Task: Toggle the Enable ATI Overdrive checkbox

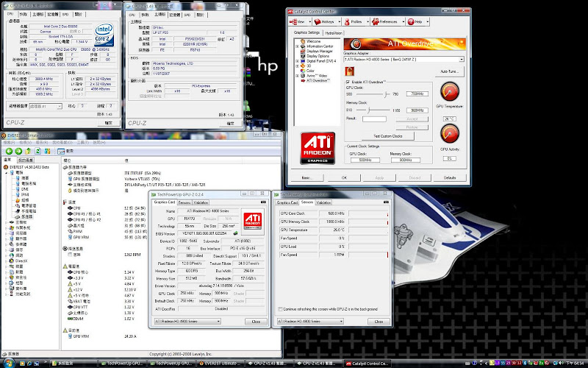Action: click(348, 81)
